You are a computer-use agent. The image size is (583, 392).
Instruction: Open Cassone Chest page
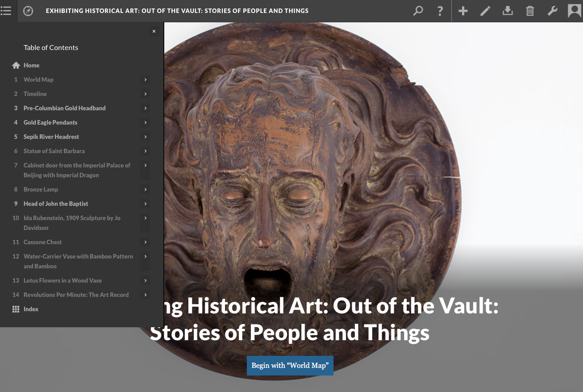coord(43,242)
